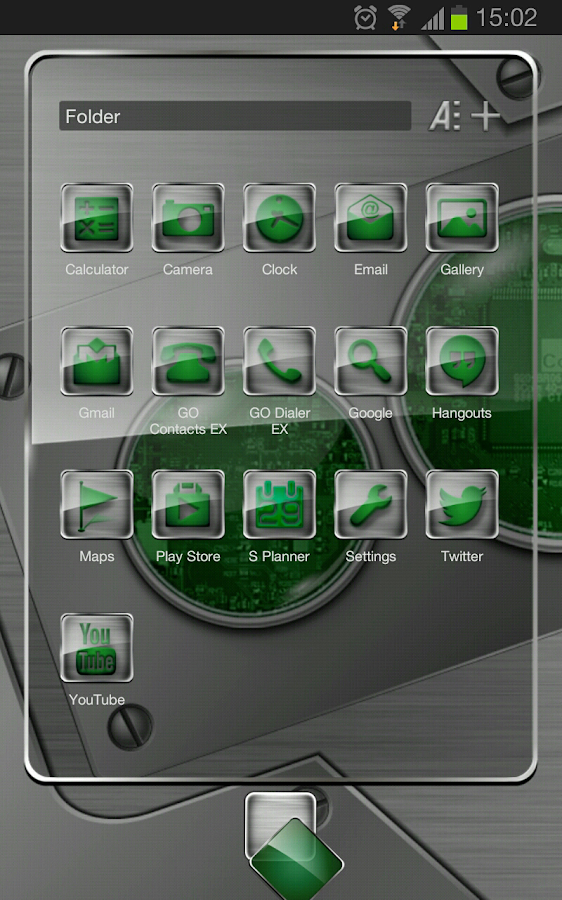This screenshot has width=562, height=900.
Task: Open the Settings wrench icon
Action: [x=370, y=505]
